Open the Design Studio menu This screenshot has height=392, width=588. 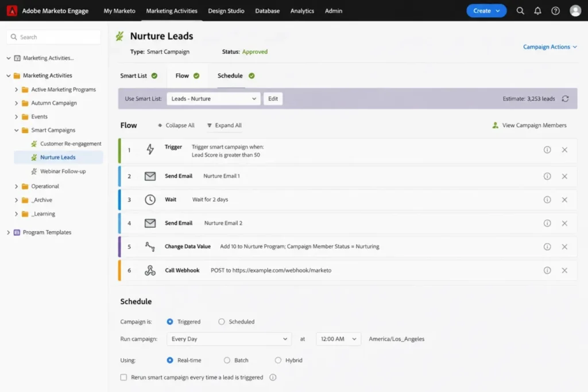(x=226, y=11)
